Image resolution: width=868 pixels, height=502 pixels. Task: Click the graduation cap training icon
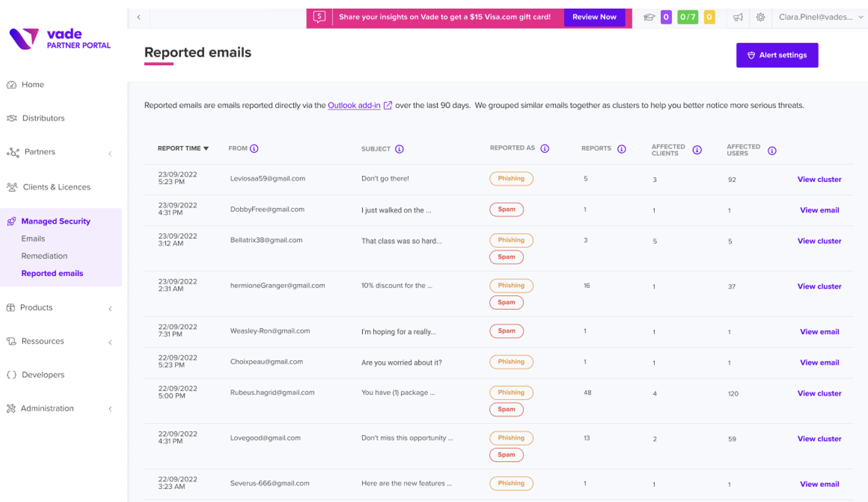[x=649, y=18]
